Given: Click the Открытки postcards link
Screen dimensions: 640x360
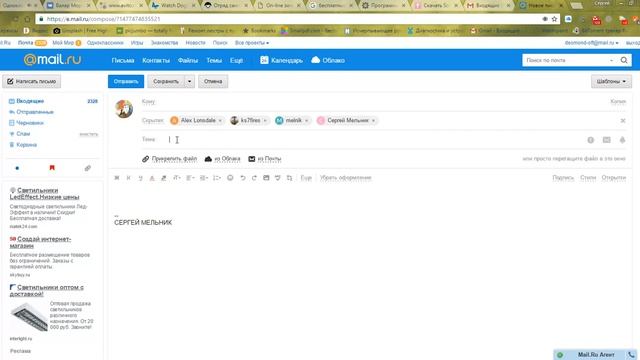Looking at the screenshot, I should (614, 178).
